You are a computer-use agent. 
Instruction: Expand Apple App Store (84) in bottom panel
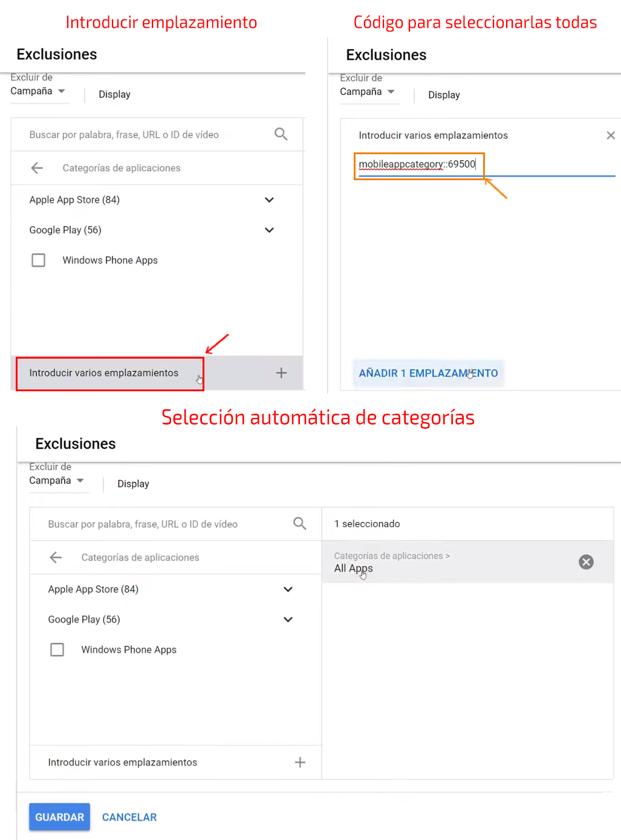pos(288,589)
